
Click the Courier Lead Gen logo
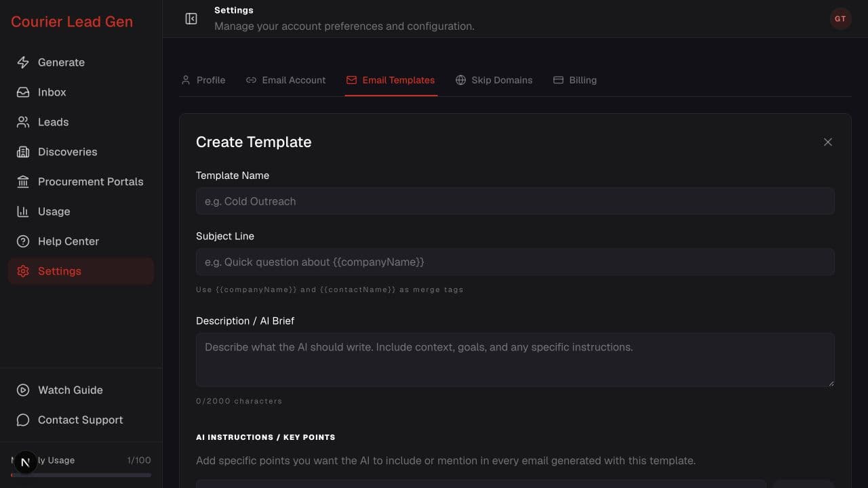pyautogui.click(x=72, y=22)
